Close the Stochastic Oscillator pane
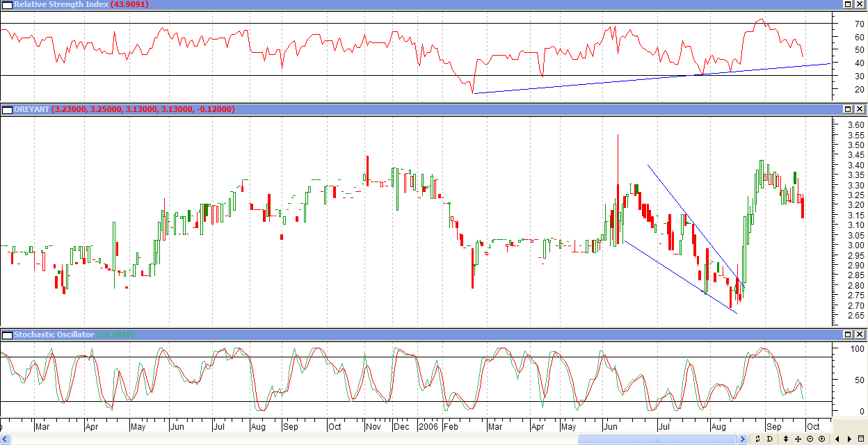This screenshot has width=868, height=445. click(x=860, y=335)
